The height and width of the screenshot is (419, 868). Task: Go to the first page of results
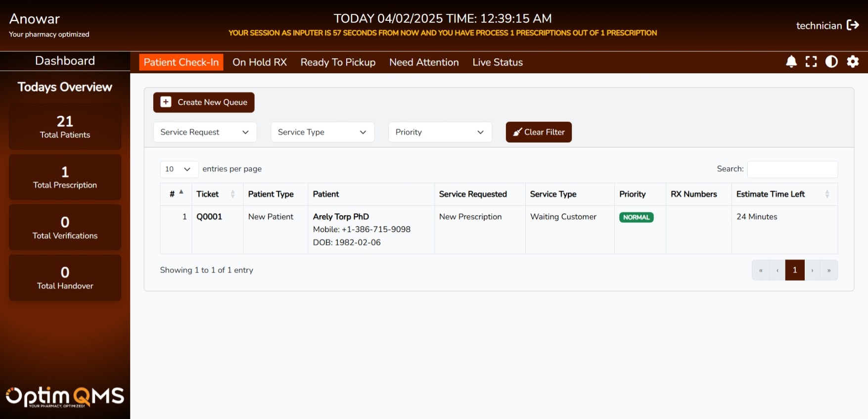tap(761, 270)
